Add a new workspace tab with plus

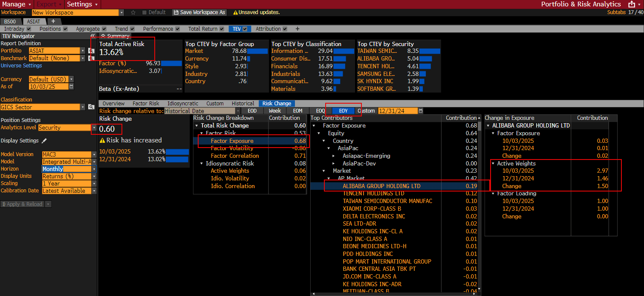(53, 21)
